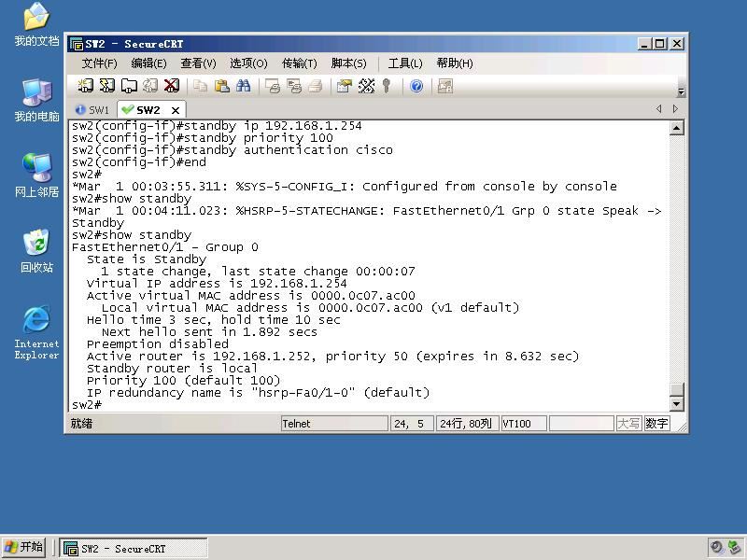Click Telnet in the status bar
Image resolution: width=747 pixels, height=560 pixels.
coord(334,424)
